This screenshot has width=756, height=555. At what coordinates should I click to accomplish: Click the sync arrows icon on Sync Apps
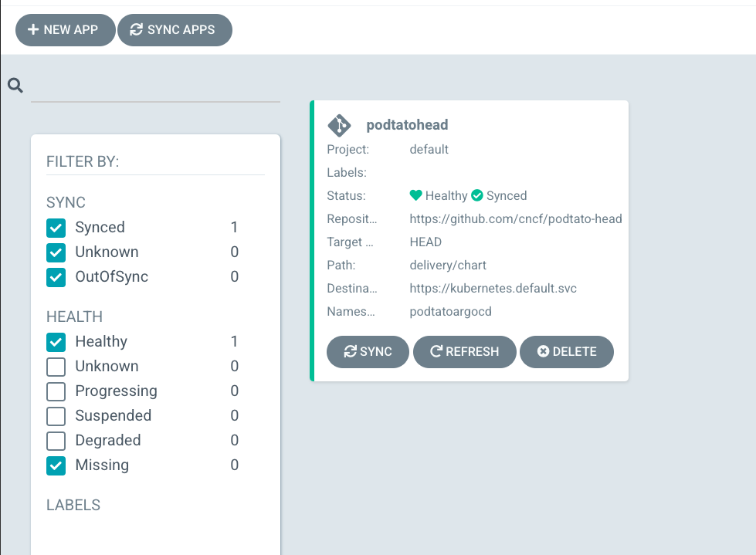[x=137, y=29]
